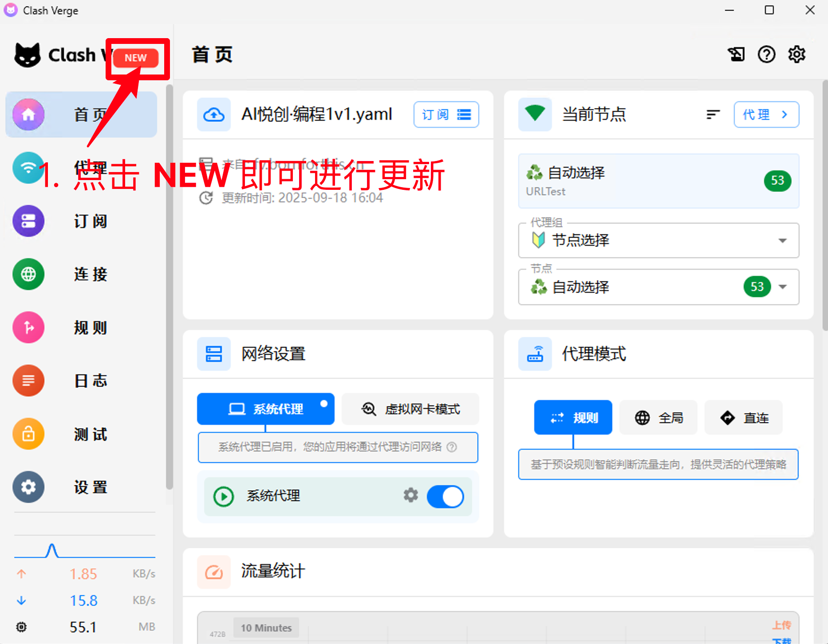Image resolution: width=828 pixels, height=644 pixels.
Task: Go to the 规则 sidebar page
Action: coord(81,327)
